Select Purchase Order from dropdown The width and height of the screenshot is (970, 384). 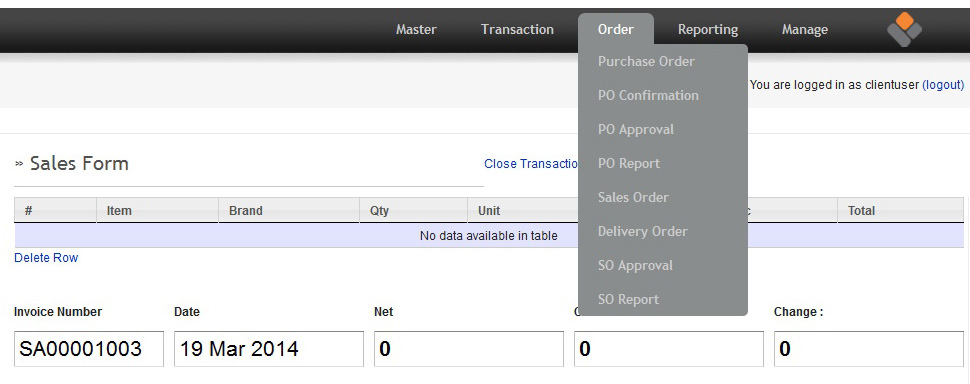coord(646,61)
